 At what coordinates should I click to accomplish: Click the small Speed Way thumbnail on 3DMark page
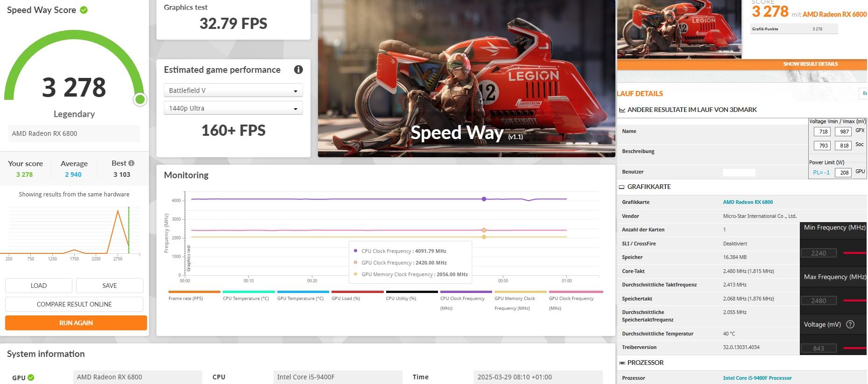[679, 29]
